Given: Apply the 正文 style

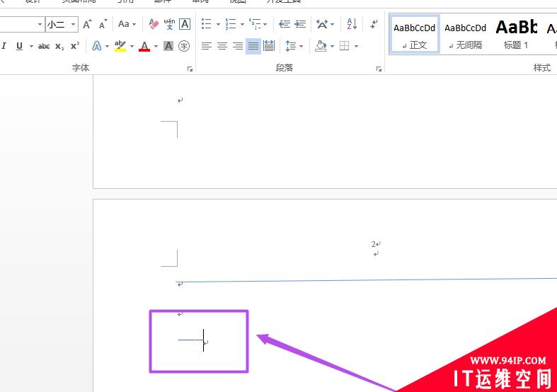Looking at the screenshot, I should point(414,35).
